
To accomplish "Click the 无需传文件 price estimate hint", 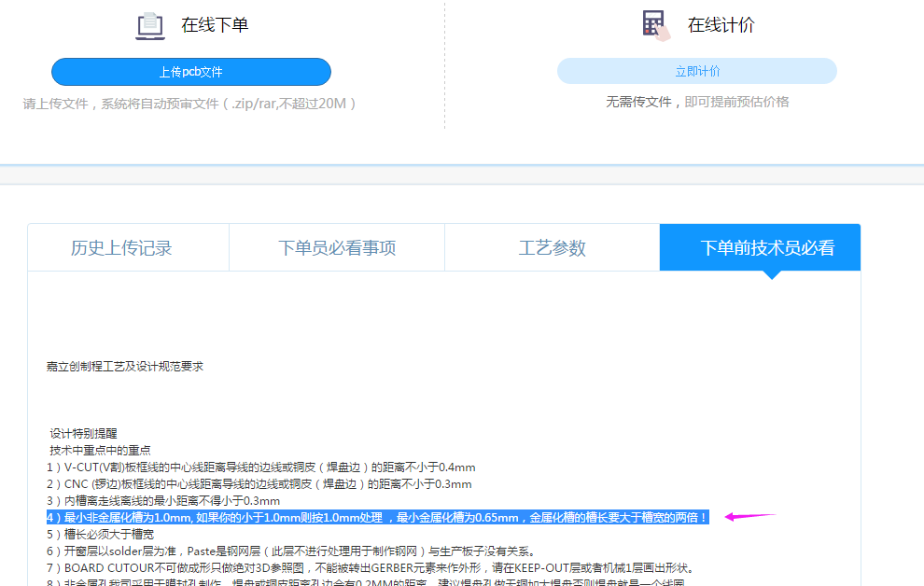I will coord(697,102).
